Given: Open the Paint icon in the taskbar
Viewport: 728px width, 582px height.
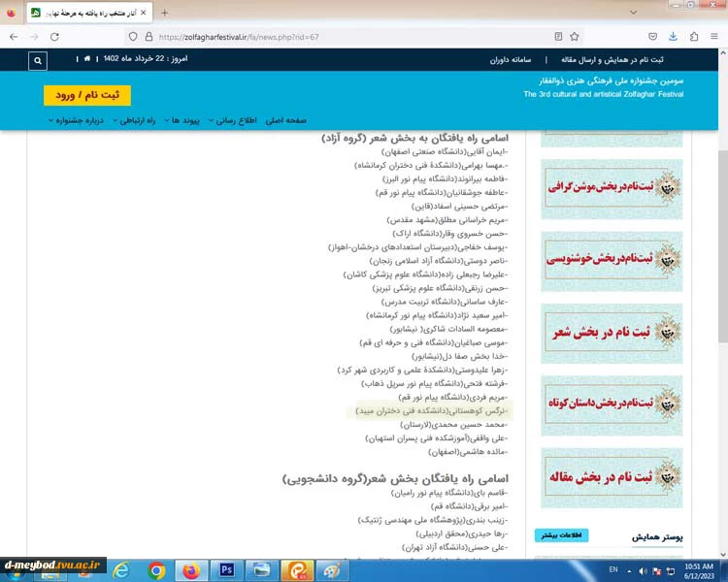Looking at the screenshot, I should tap(332, 570).
